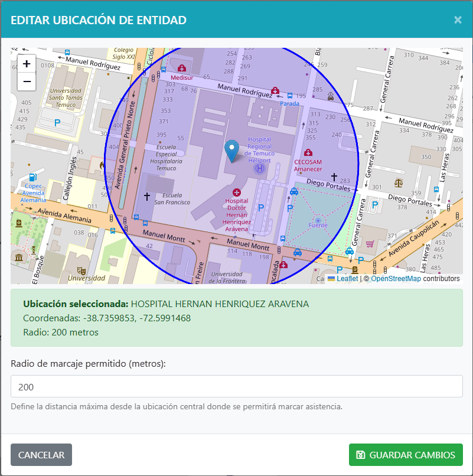Click the Heliport H icon
This screenshot has width=473, height=476.
click(259, 168)
